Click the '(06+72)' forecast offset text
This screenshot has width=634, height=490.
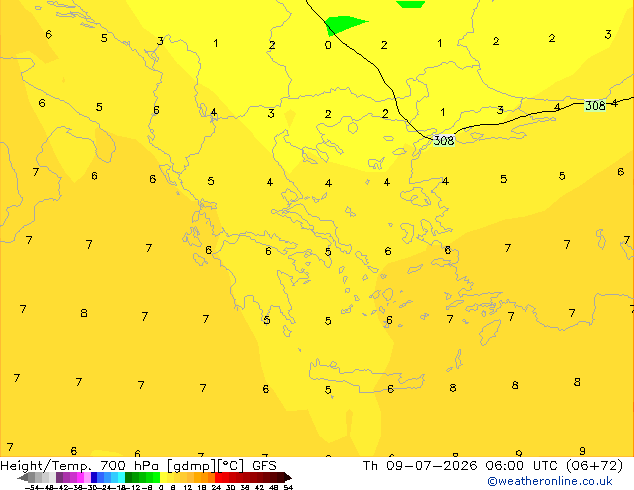[594, 466]
